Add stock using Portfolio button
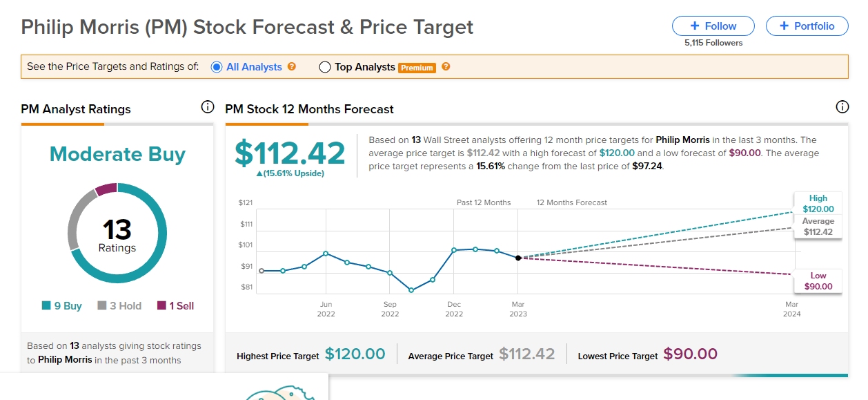This screenshot has height=400, width=868. [807, 26]
